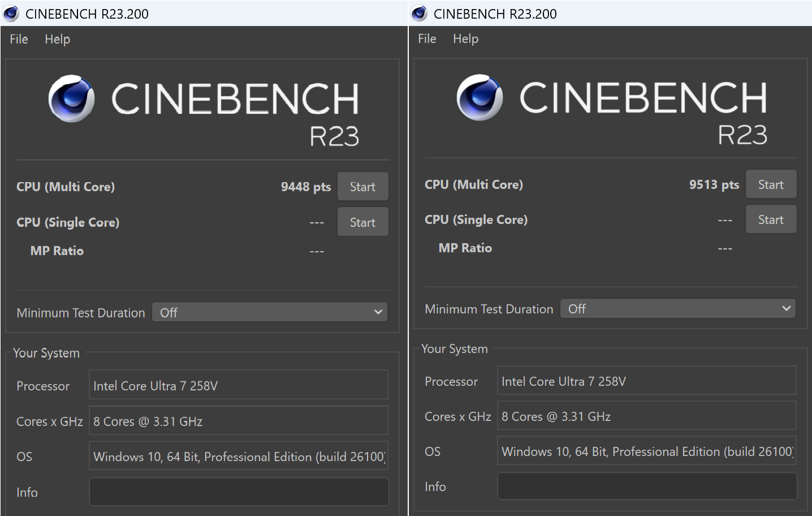The image size is (812, 516).
Task: Click 'CINEBENCH R23.200' title text in right window
Action: (x=495, y=14)
